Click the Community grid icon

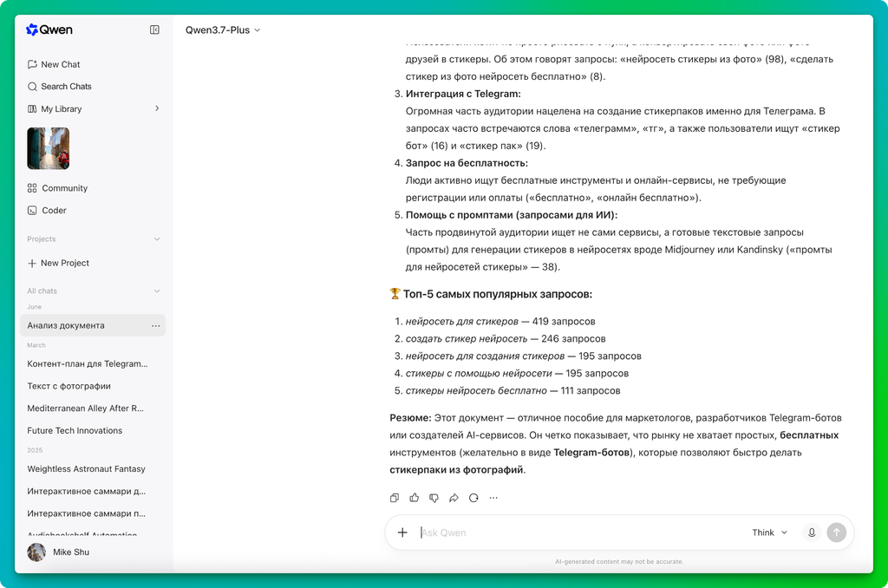pyautogui.click(x=32, y=188)
